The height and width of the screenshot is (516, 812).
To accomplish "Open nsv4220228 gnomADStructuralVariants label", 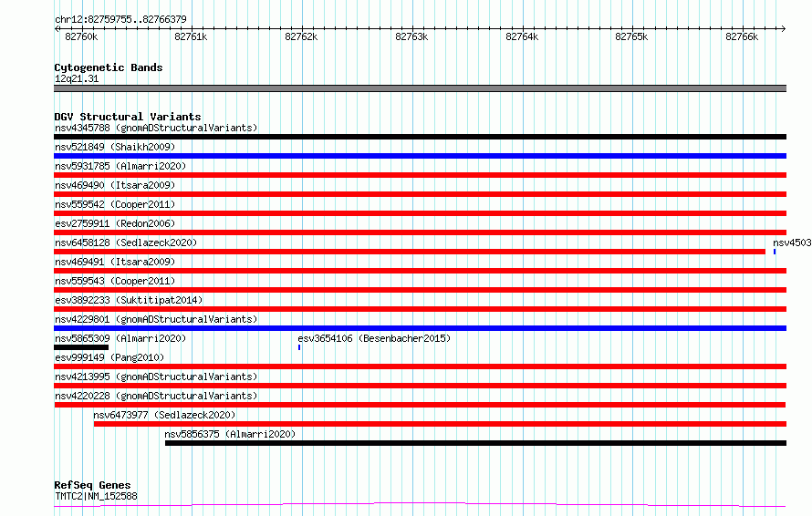I will pos(156,396).
